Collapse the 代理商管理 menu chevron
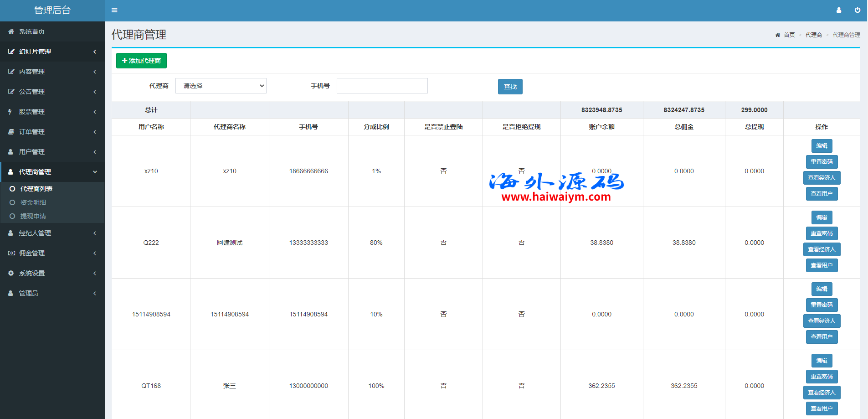Screen dimensions: 868x419 click(x=95, y=172)
